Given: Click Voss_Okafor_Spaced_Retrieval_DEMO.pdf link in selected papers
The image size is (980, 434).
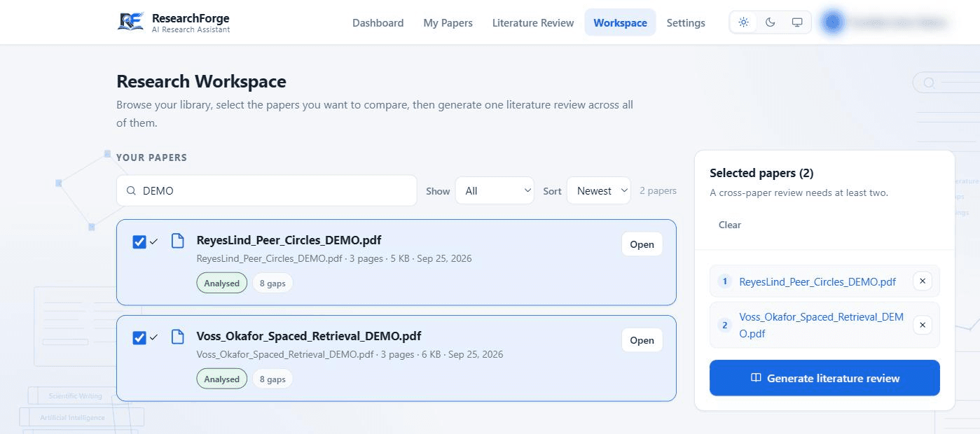Looking at the screenshot, I should coord(821,325).
